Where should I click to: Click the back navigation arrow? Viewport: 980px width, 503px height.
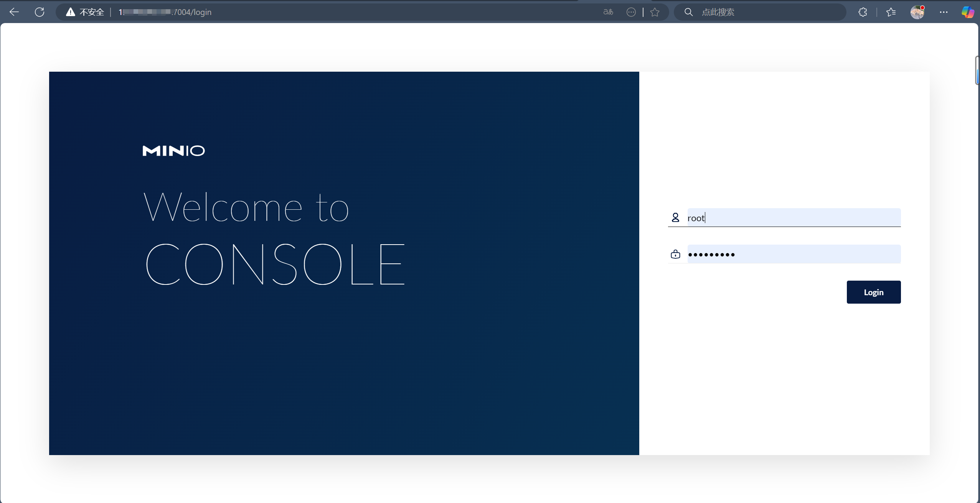pyautogui.click(x=14, y=12)
